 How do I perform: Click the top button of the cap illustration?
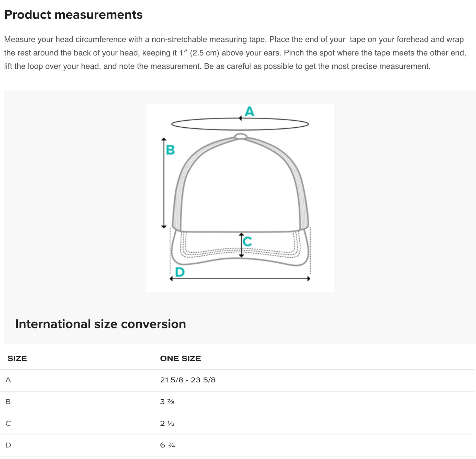241,136
